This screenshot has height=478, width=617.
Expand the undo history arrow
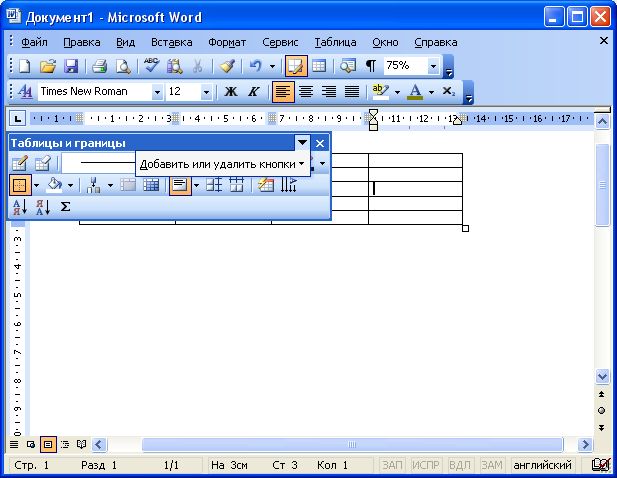pyautogui.click(x=272, y=66)
